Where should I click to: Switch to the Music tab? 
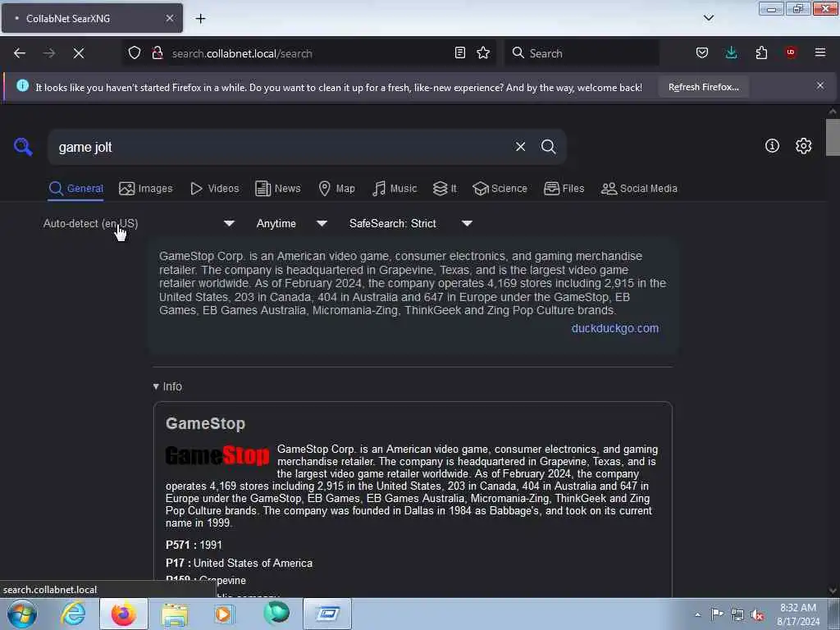click(x=395, y=189)
